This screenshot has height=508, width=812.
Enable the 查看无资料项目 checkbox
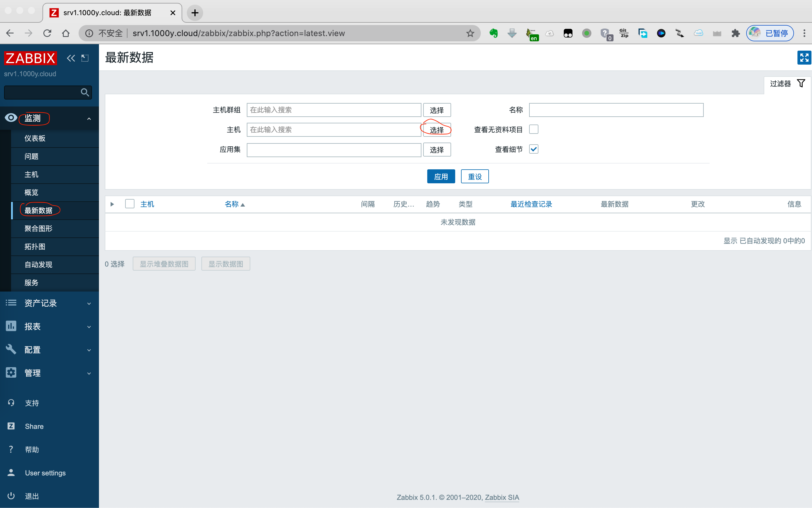tap(534, 129)
